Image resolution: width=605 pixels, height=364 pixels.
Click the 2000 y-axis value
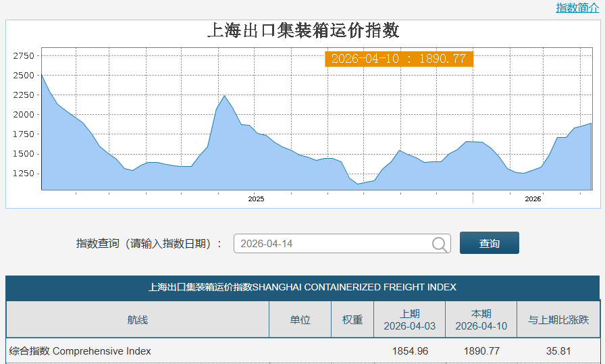(x=24, y=115)
